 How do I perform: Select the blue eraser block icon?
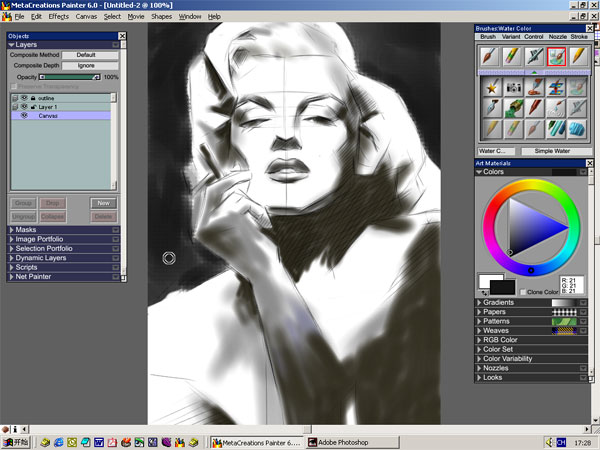click(x=577, y=129)
